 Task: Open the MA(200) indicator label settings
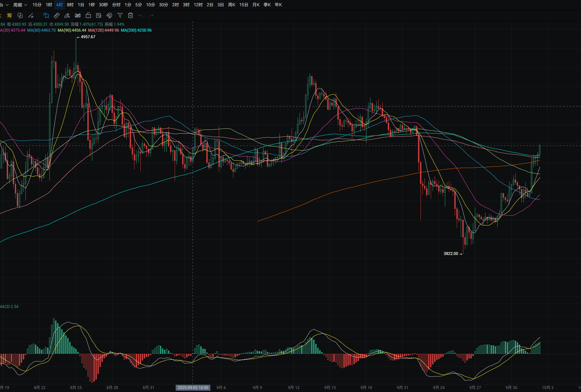(x=136, y=30)
